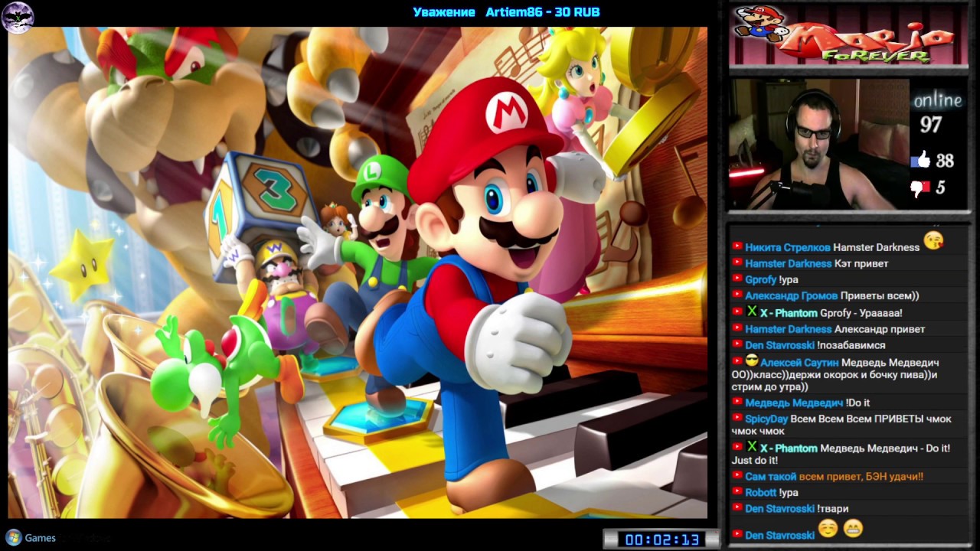Click the message Gprofy - Ураааaa!
This screenshot has height=551, width=980.
point(861,313)
